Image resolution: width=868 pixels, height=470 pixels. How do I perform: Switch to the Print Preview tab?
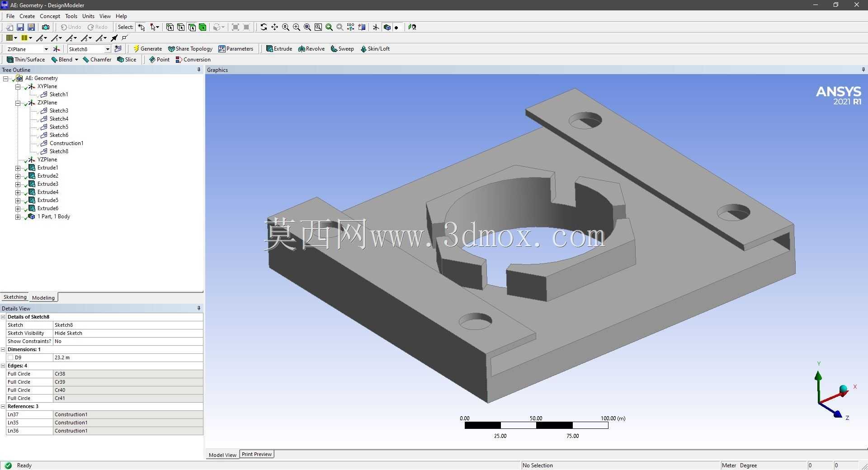(x=256, y=454)
